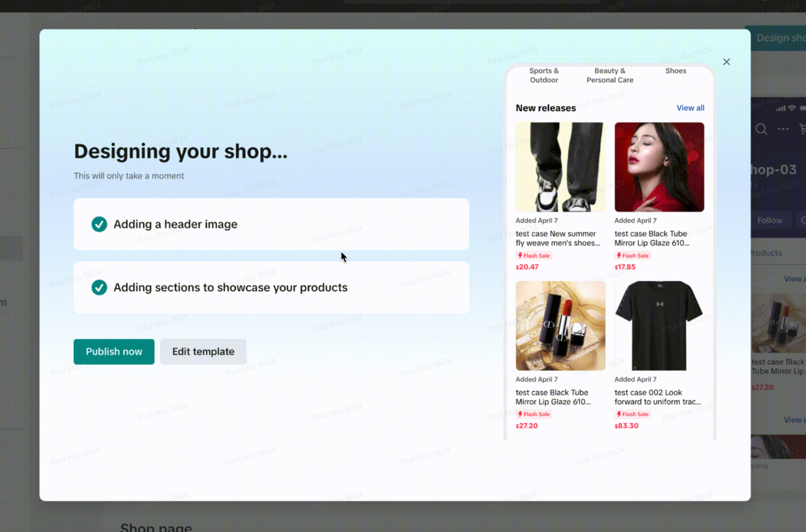Click the 'Designing your shop...' heading
Screen dimensions: 806x532
[181, 152]
